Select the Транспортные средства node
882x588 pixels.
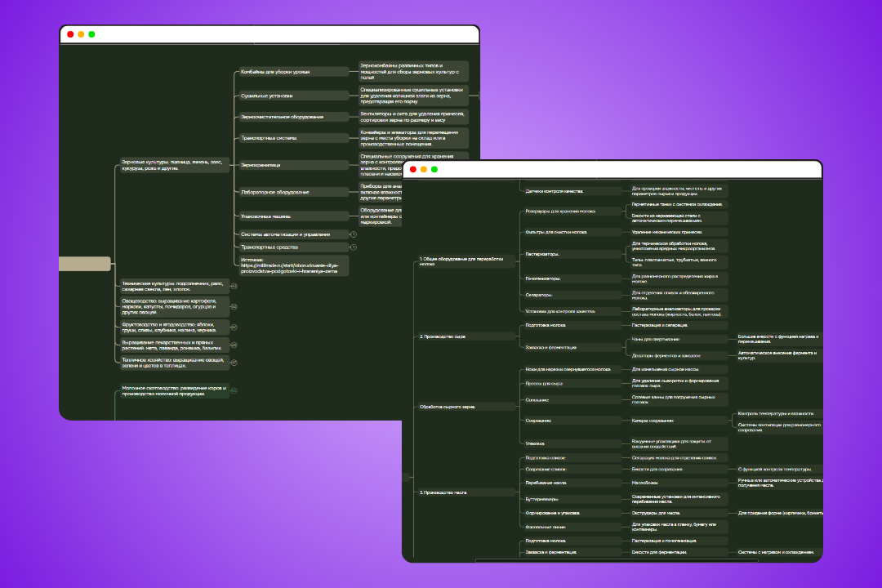point(294,247)
